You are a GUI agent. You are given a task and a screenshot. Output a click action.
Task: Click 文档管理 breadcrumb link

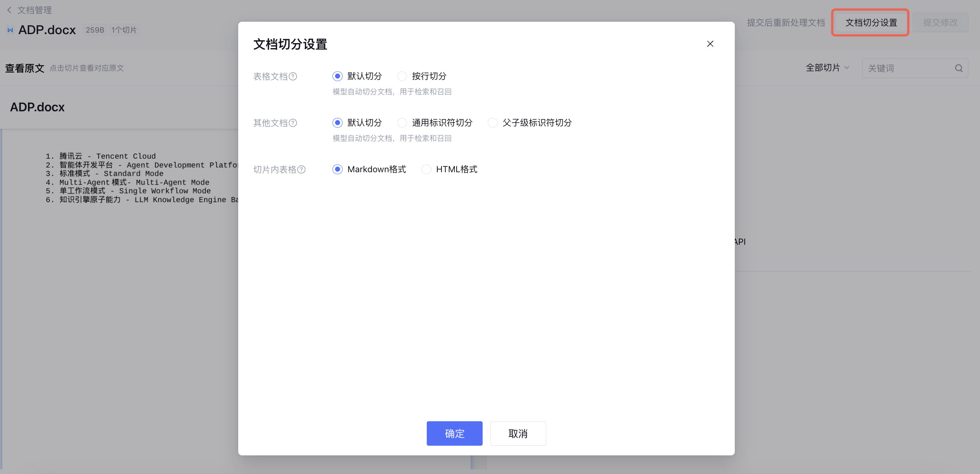[x=35, y=10]
